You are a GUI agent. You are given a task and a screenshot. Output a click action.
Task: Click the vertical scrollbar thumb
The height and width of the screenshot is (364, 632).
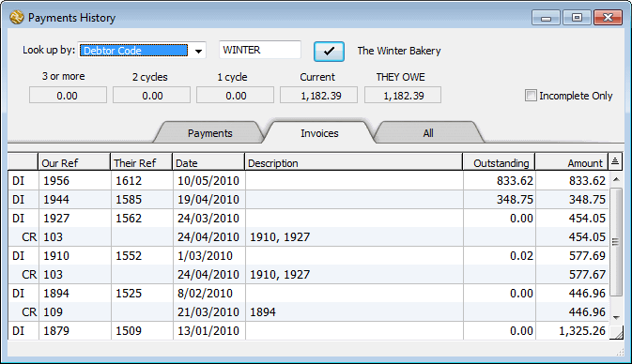point(615,242)
